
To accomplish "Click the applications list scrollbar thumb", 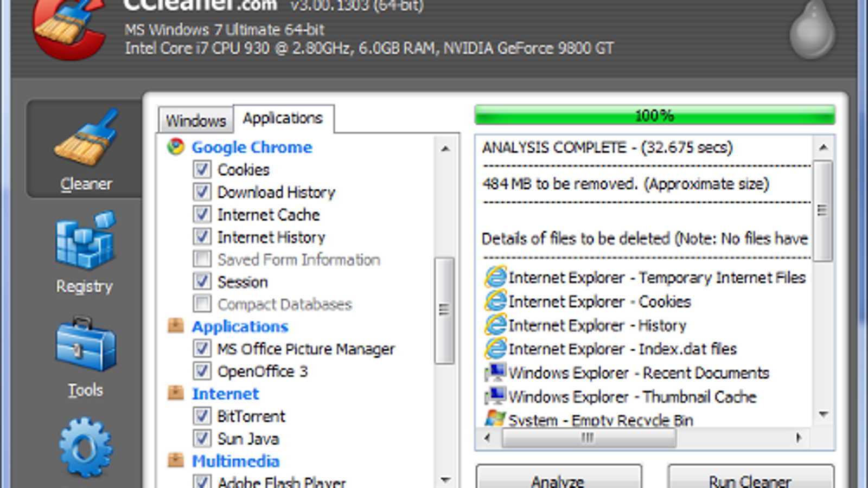I will click(445, 310).
